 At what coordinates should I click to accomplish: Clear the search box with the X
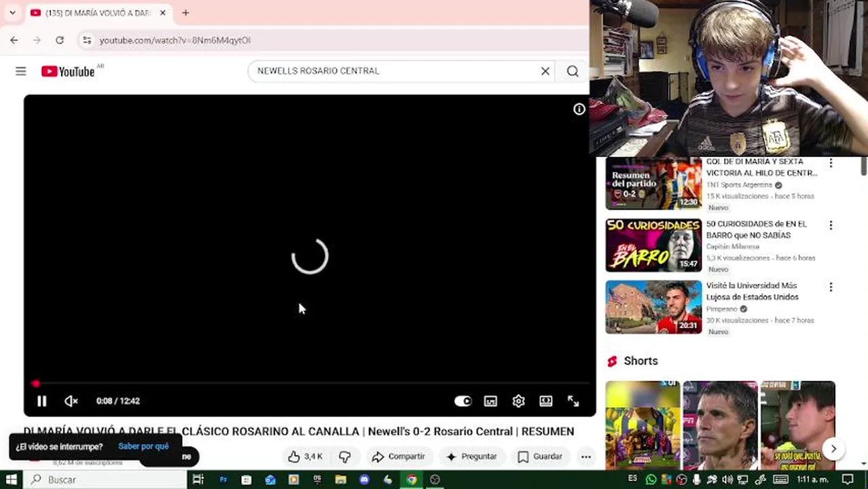click(545, 71)
